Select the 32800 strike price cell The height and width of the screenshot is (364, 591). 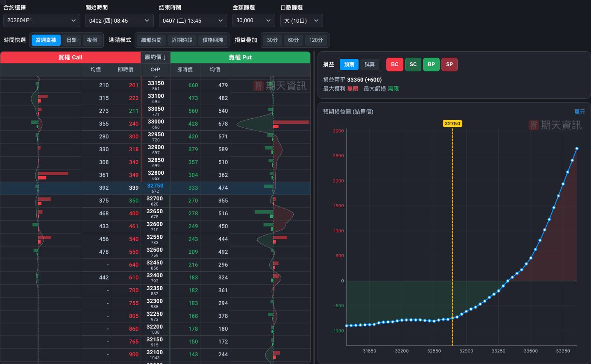click(x=156, y=175)
